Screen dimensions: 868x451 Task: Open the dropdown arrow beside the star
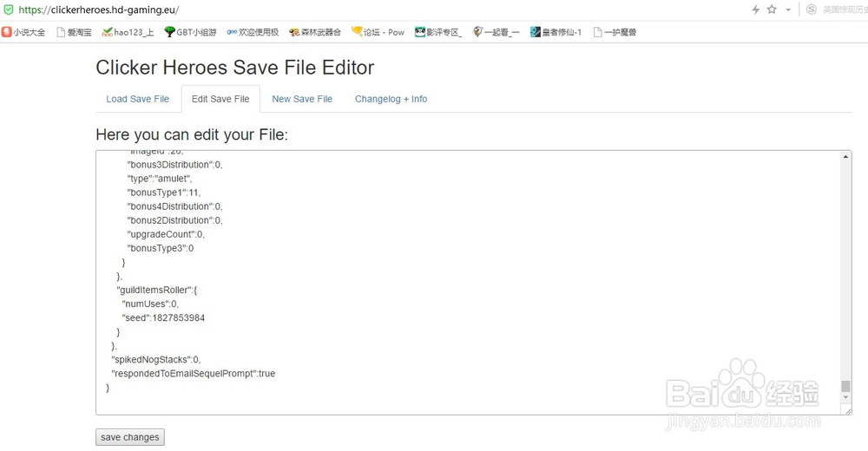tap(788, 10)
